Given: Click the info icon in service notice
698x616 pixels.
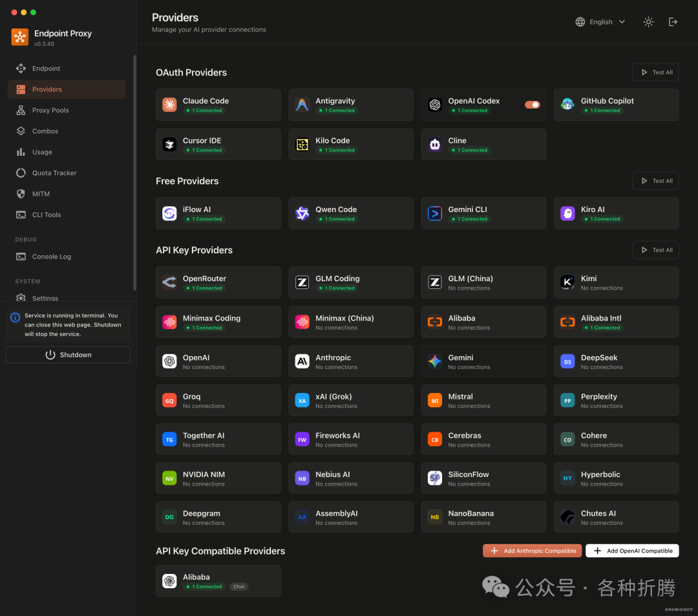Looking at the screenshot, I should 15,317.
